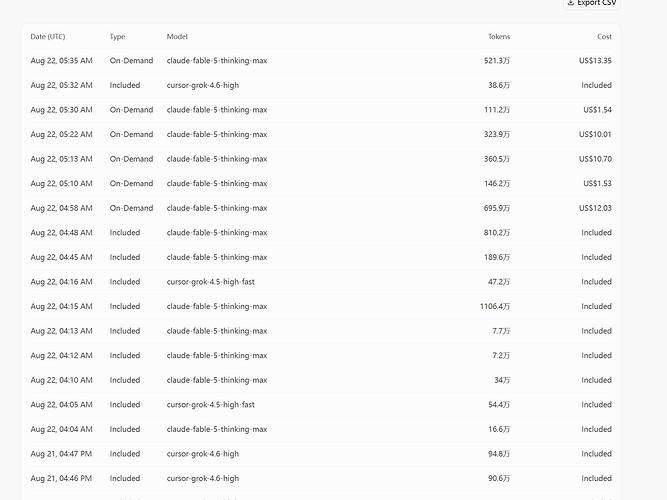
Task: Click the date Aug 22, 05:10 AM
Action: (x=61, y=184)
